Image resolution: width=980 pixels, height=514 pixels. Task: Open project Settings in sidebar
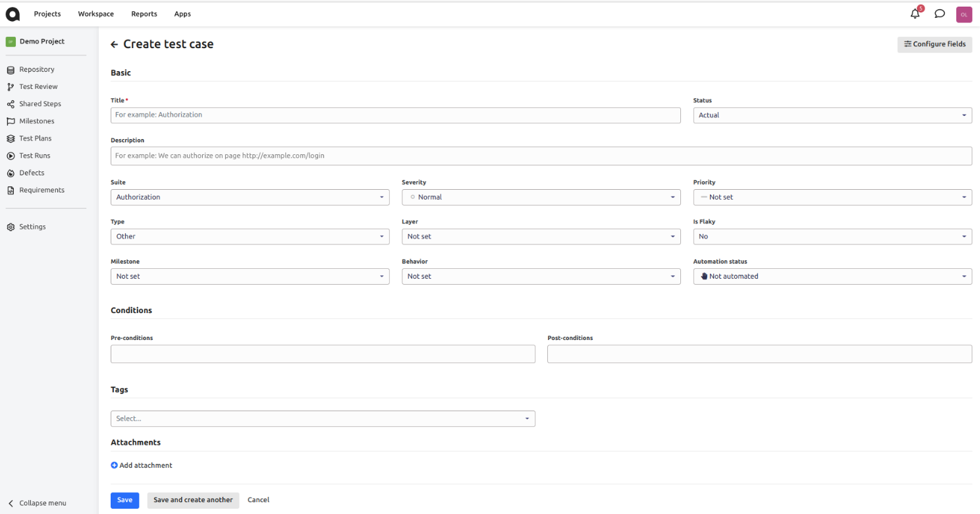pyautogui.click(x=32, y=227)
